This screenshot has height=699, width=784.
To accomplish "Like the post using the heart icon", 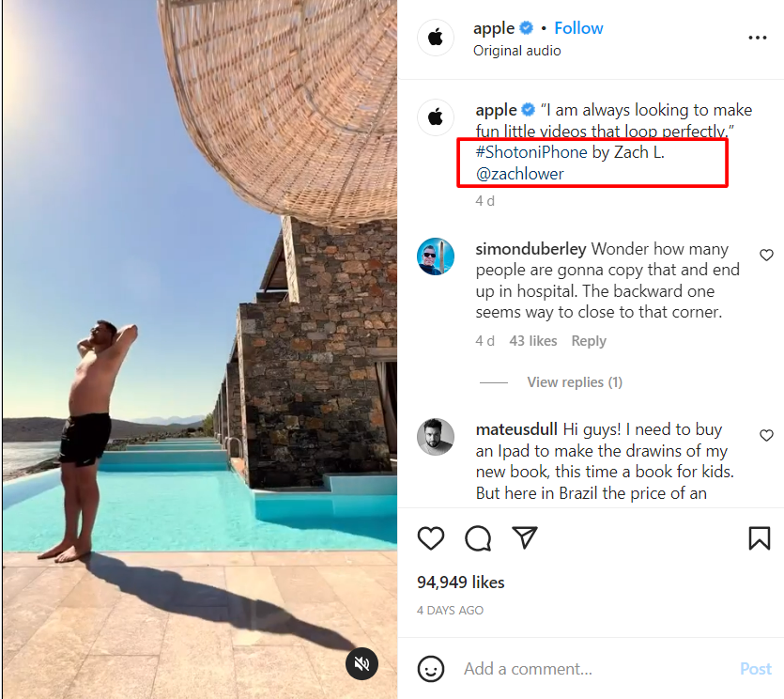I will pyautogui.click(x=431, y=538).
